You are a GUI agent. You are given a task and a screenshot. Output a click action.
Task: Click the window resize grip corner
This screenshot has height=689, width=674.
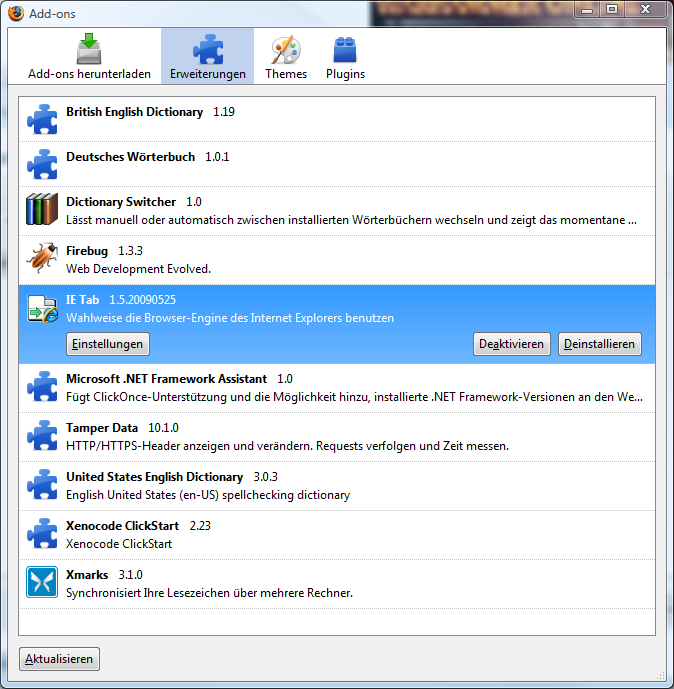pyautogui.click(x=661, y=674)
